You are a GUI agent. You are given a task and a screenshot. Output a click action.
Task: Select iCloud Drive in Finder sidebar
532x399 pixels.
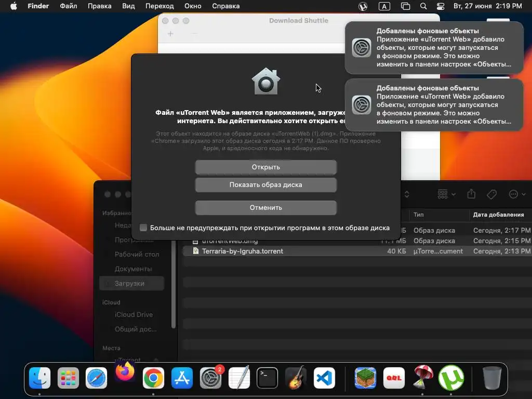click(132, 314)
